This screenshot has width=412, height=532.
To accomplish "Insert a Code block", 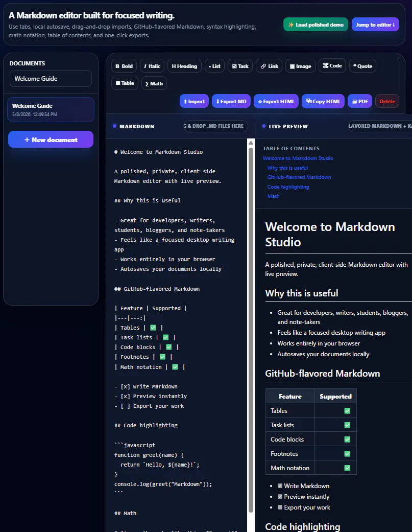I will pos(332,66).
